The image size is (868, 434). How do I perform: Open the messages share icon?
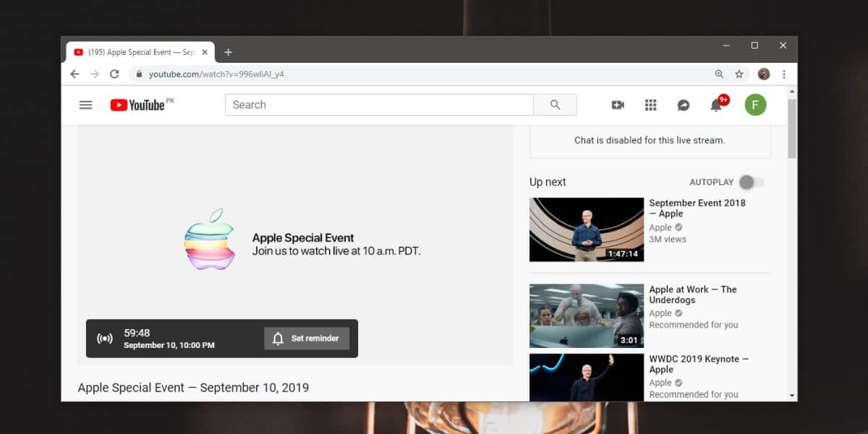click(x=684, y=105)
